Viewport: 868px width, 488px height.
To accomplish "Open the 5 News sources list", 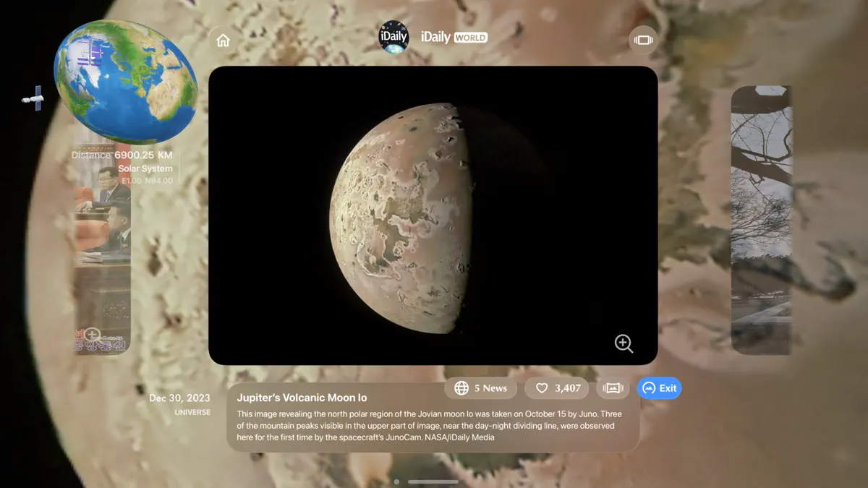I will 480,388.
